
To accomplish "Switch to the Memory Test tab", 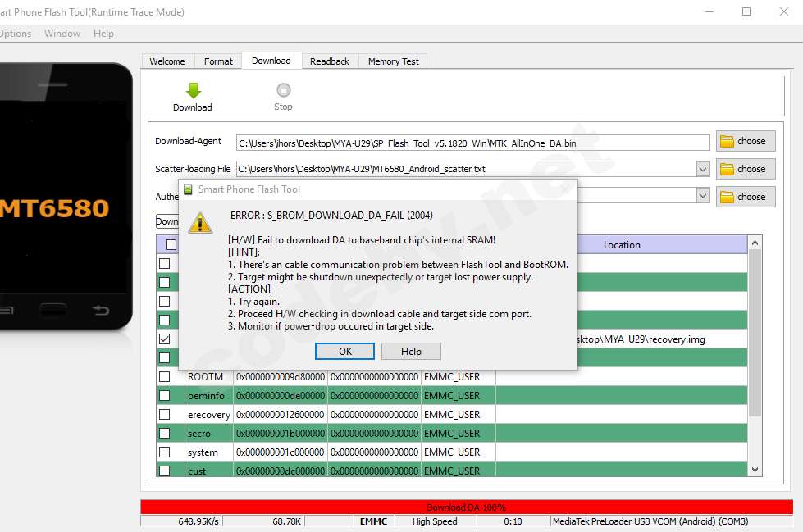I will (393, 61).
